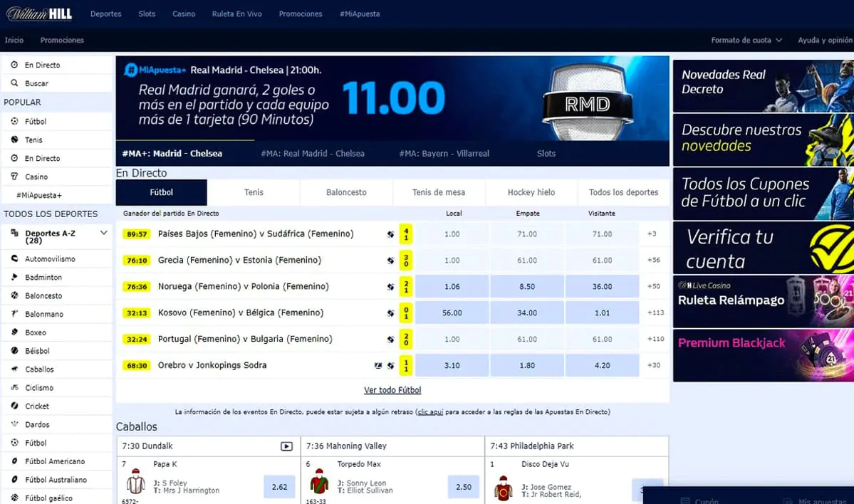854x504 pixels.
Task: Expand the Formato de cuota dropdown
Action: click(746, 41)
